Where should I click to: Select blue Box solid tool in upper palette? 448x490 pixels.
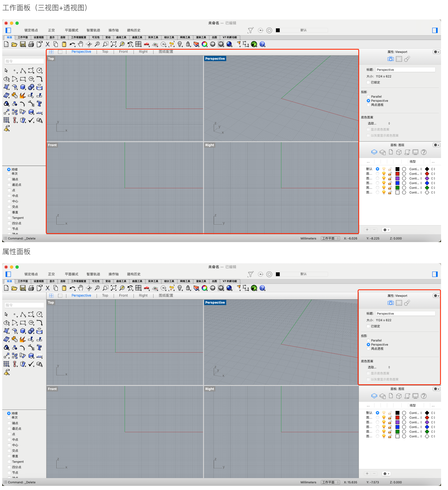pos(23,87)
